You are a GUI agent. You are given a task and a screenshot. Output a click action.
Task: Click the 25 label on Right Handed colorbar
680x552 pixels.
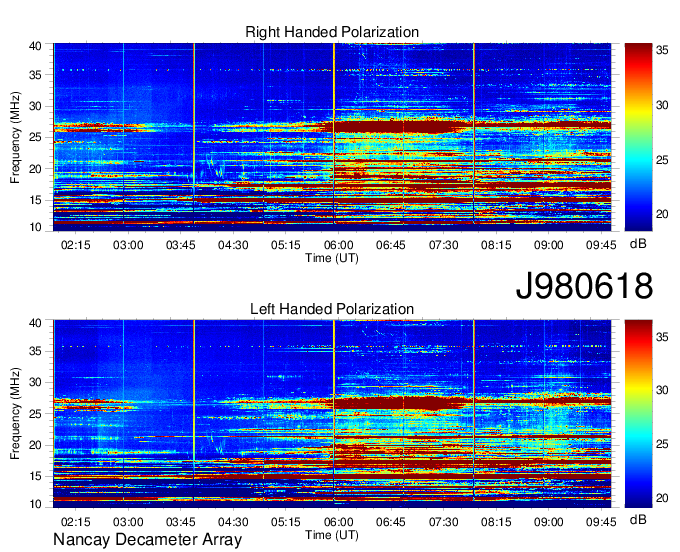(662, 160)
